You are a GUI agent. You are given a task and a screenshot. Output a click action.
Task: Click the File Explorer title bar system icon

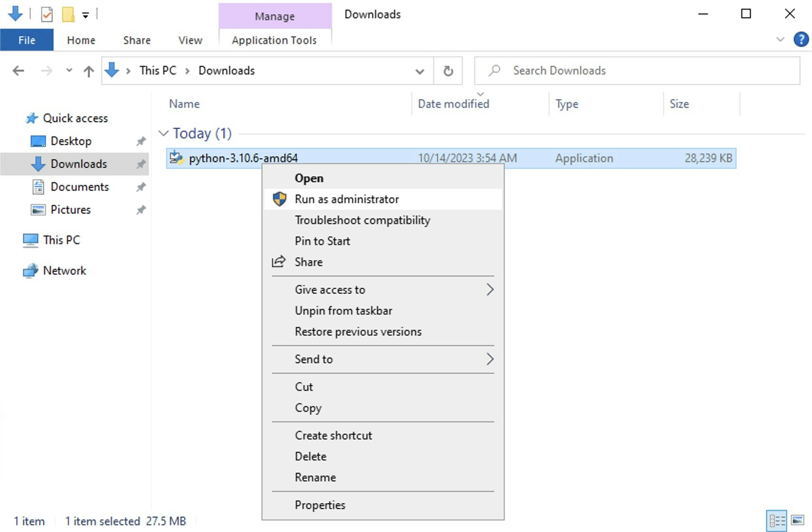click(15, 13)
